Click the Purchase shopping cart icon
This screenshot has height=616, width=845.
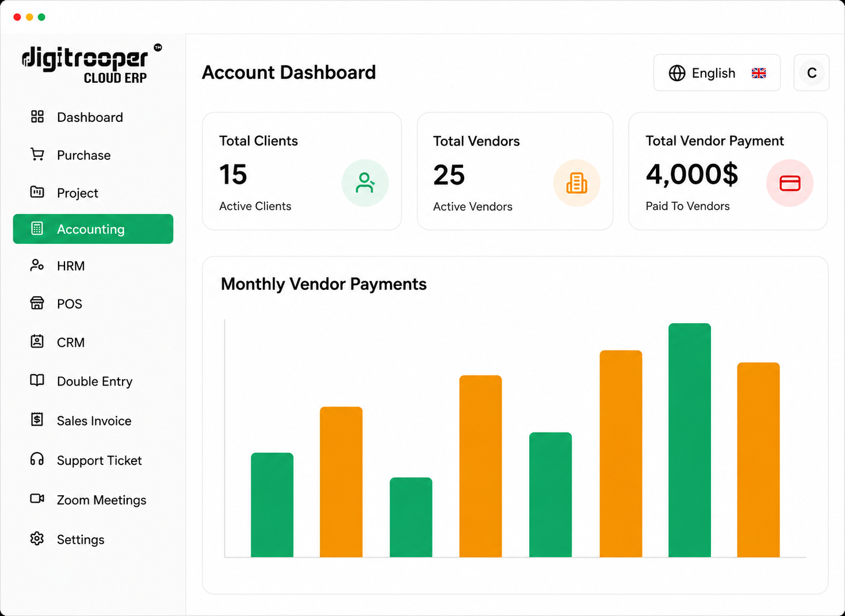pyautogui.click(x=37, y=155)
